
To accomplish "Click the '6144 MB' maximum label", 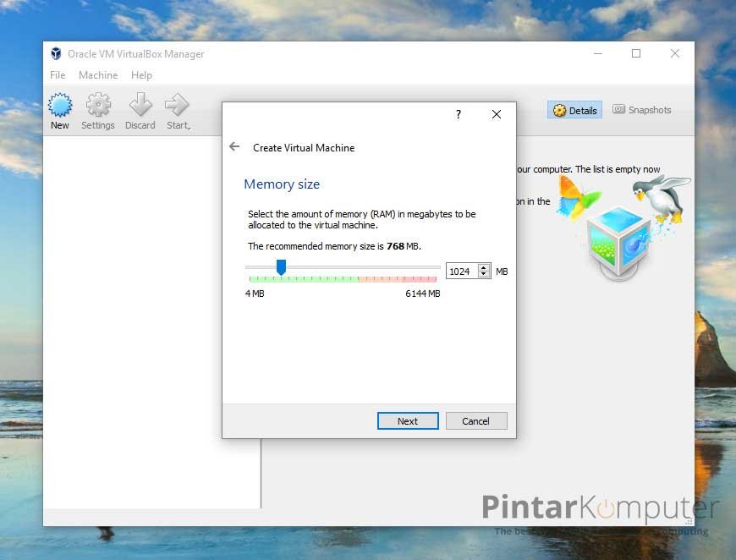I will point(422,294).
